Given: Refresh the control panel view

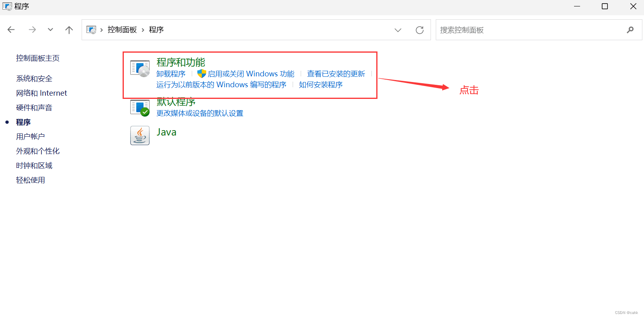Looking at the screenshot, I should coord(420,30).
